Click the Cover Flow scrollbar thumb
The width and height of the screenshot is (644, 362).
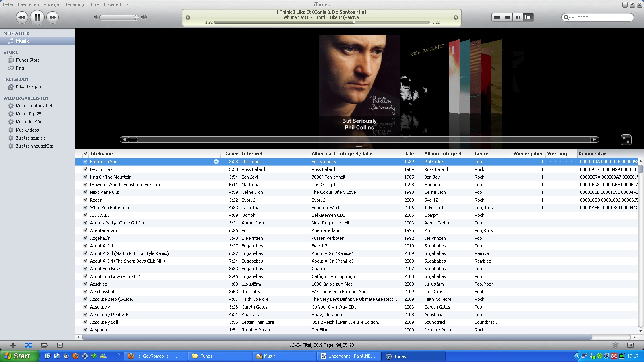coord(133,140)
